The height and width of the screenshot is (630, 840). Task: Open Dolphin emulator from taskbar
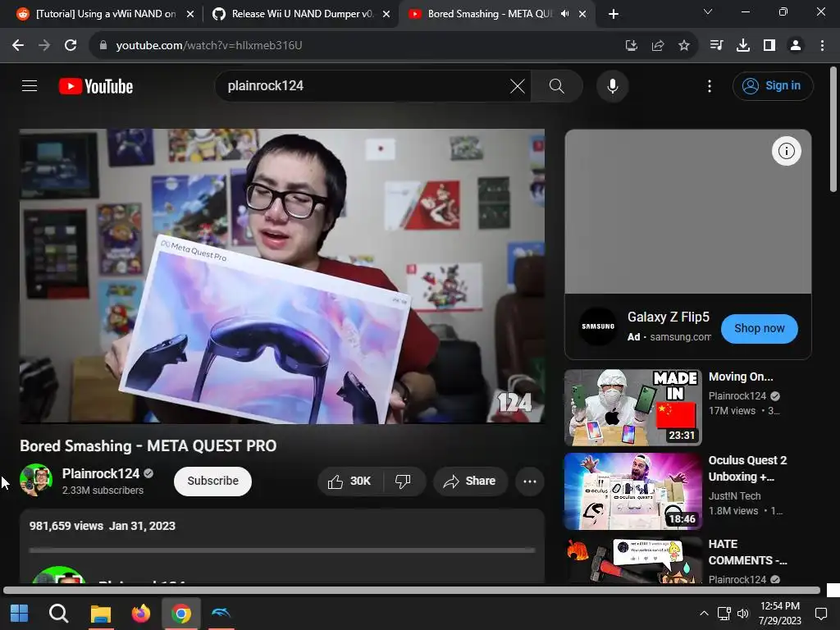tap(221, 614)
